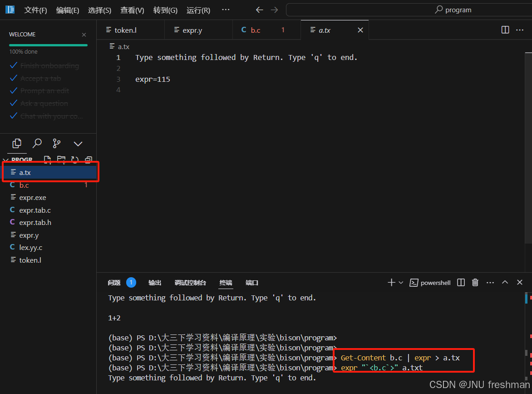This screenshot has height=394, width=532.
Task: Split the editor to the right
Action: click(505, 30)
